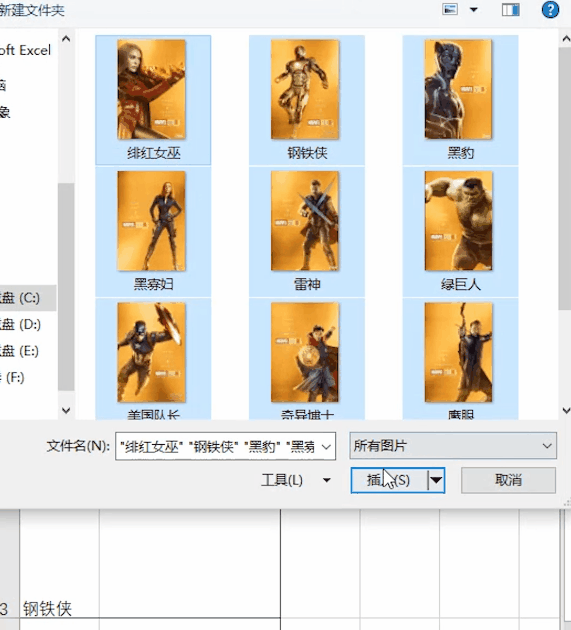Select the 雷神 picture thumbnail
This screenshot has width=571, height=630.
[x=305, y=221]
